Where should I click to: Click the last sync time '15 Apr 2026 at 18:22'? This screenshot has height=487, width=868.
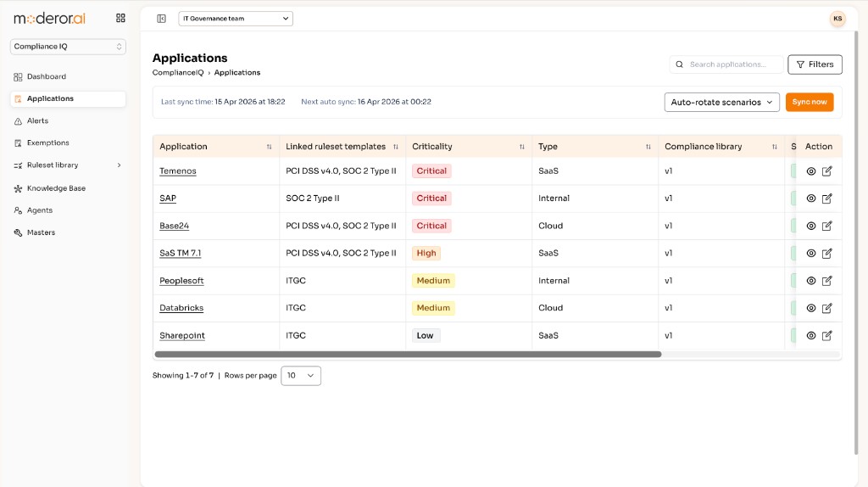coord(250,102)
